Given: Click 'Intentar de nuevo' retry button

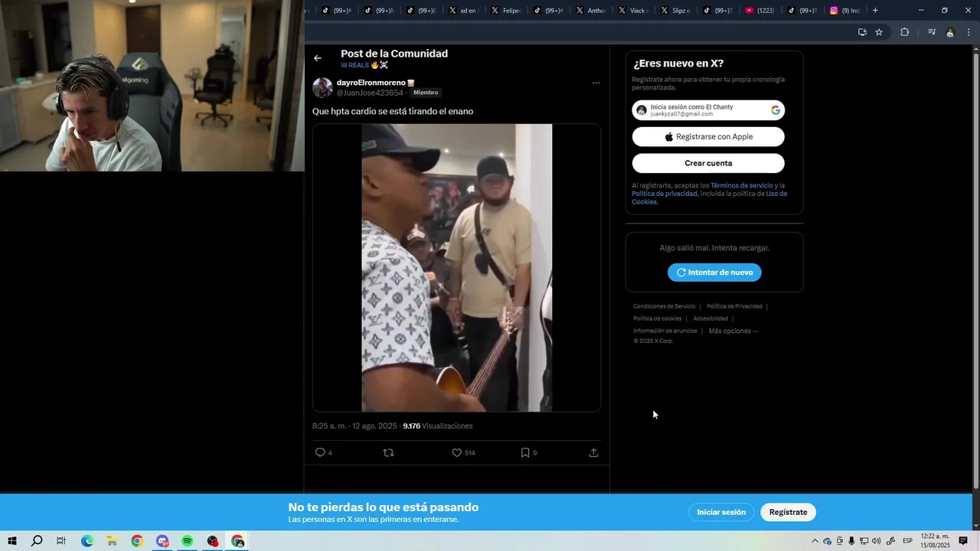Looking at the screenshot, I should 714,272.
